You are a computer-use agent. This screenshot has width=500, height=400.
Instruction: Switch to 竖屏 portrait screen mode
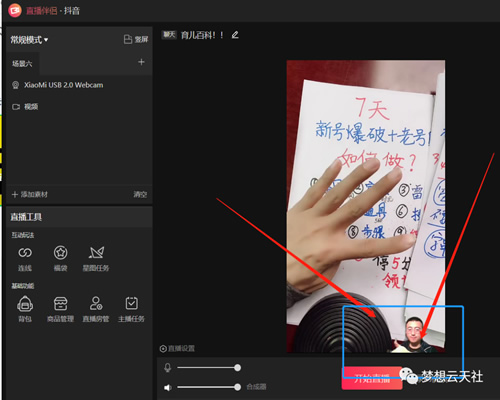pyautogui.click(x=136, y=39)
